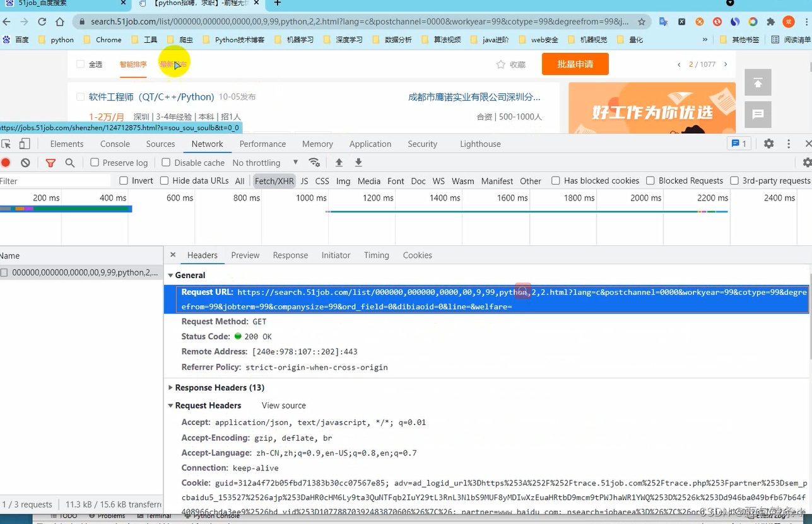
Task: Switch to DevTools Sources tab
Action: 160,144
